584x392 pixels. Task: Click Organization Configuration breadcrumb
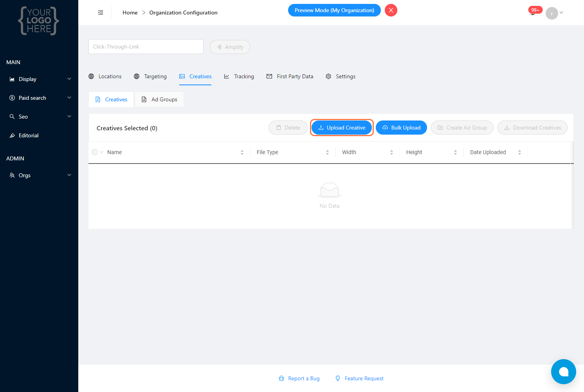pos(183,13)
